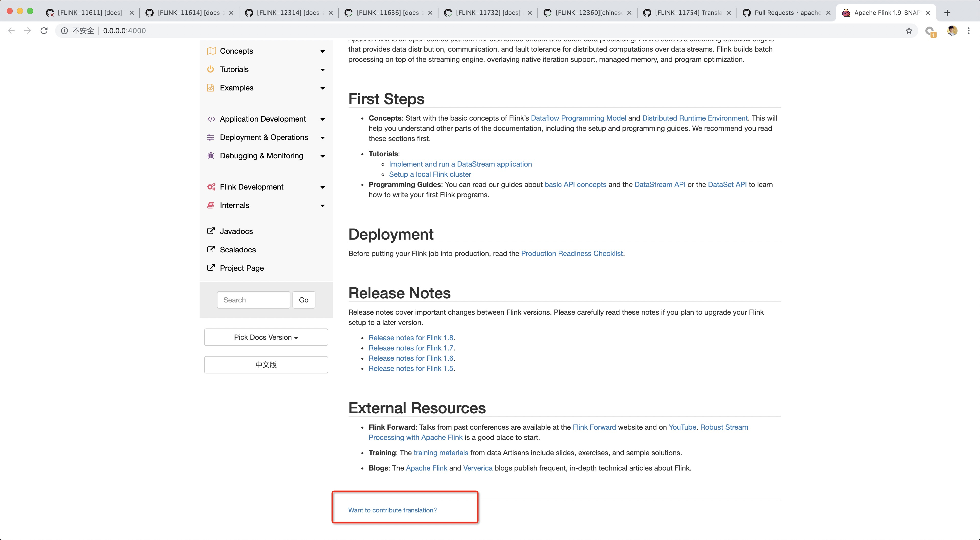Expand the Tutorials menu arrow
Image resolution: width=980 pixels, height=540 pixels.
click(323, 70)
